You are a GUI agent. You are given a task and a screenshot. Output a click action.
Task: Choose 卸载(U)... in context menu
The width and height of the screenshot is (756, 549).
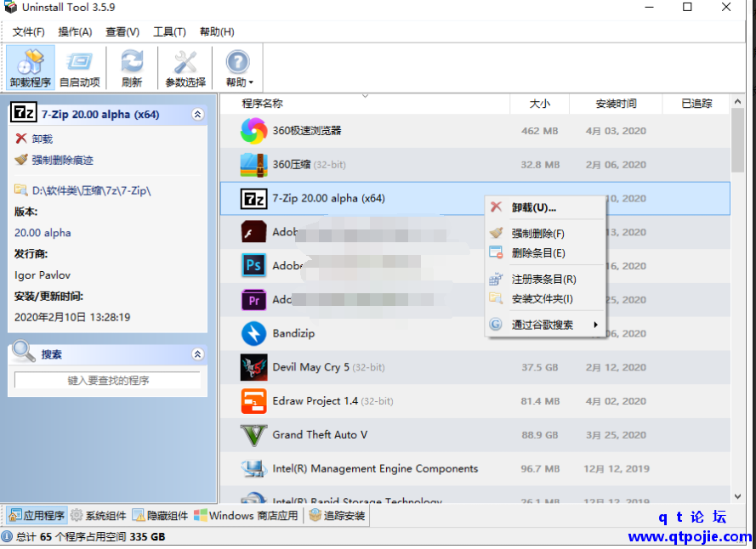pos(545,207)
